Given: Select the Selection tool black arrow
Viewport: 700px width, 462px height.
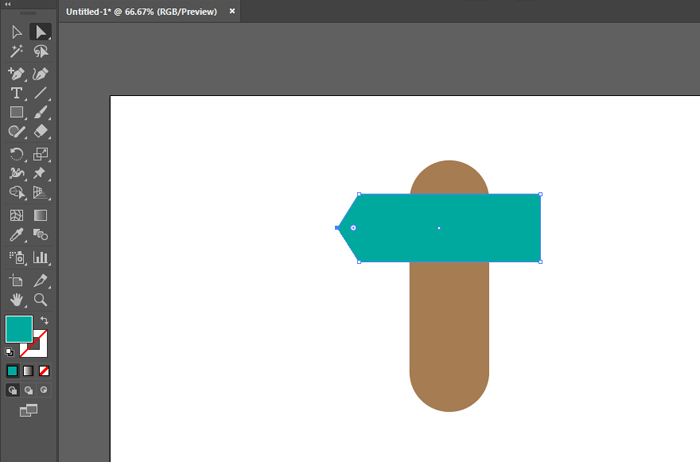Looking at the screenshot, I should click(17, 32).
